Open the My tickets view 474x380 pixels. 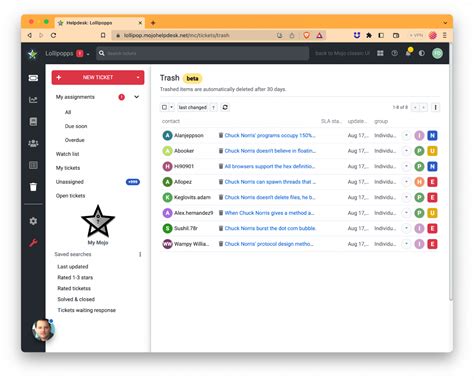[x=68, y=168]
